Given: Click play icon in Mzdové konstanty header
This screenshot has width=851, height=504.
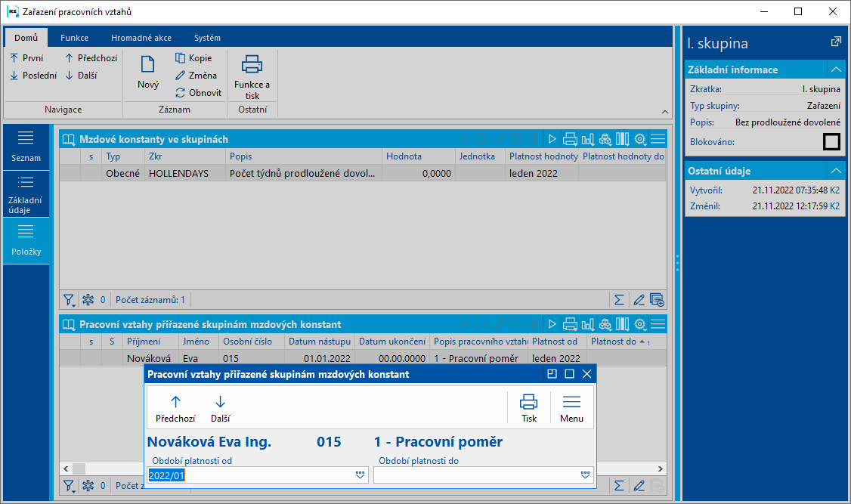Looking at the screenshot, I should tap(552, 140).
